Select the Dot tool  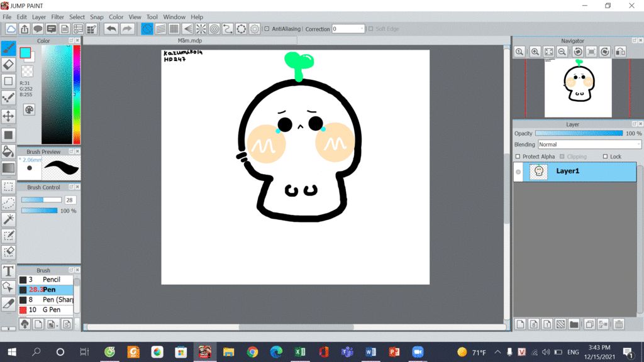8,97
